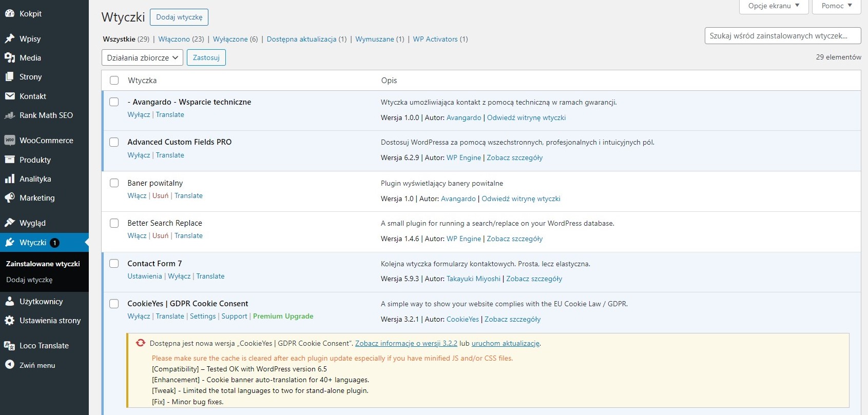
Task: Click Odwiedź witrynę wtyczki for Baner powitalny
Action: tap(521, 199)
